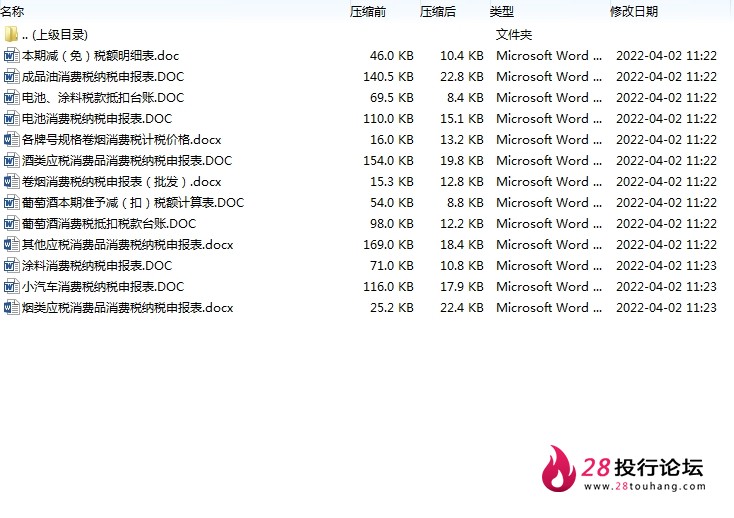Viewport: 734px width, 518px height.
Task: Select file 电池、涂料税款抵扣台账.DOC
Action: tap(103, 98)
